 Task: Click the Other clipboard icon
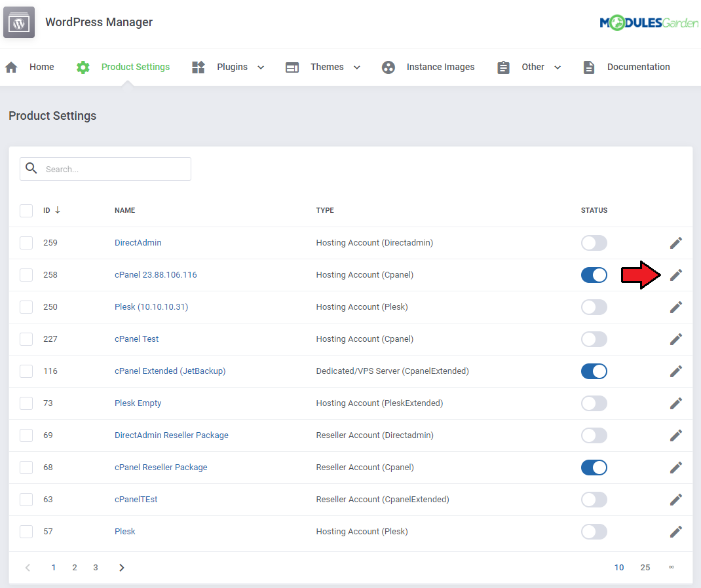click(x=503, y=67)
